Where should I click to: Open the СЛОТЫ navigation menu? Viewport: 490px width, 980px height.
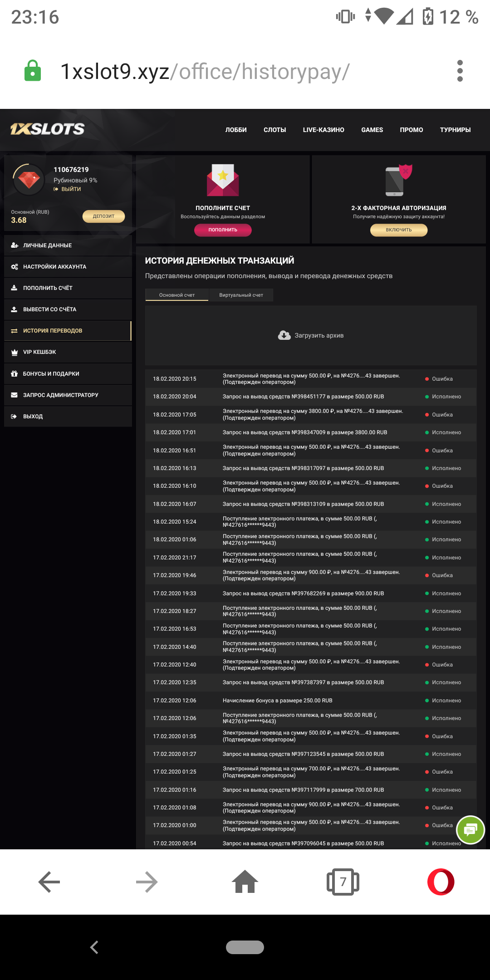click(x=274, y=130)
